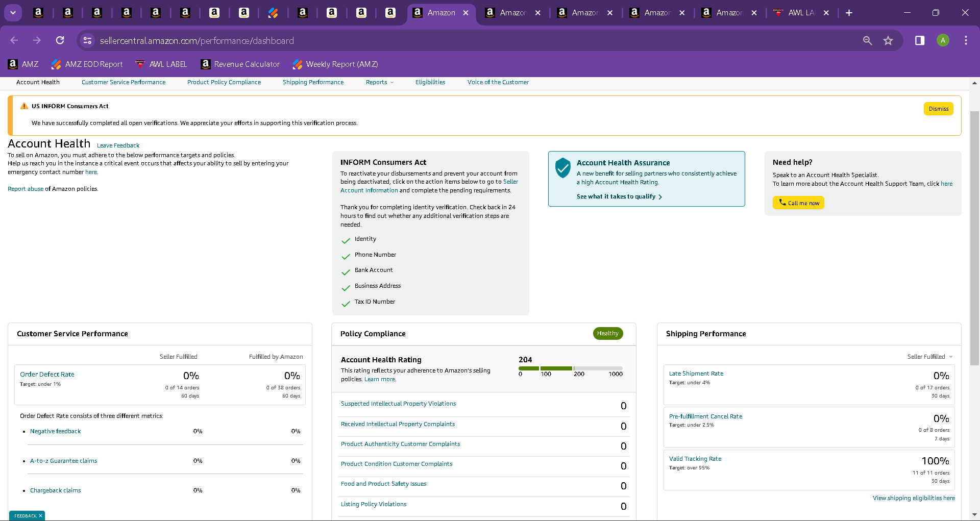Select the Account Health menu tab

point(38,82)
